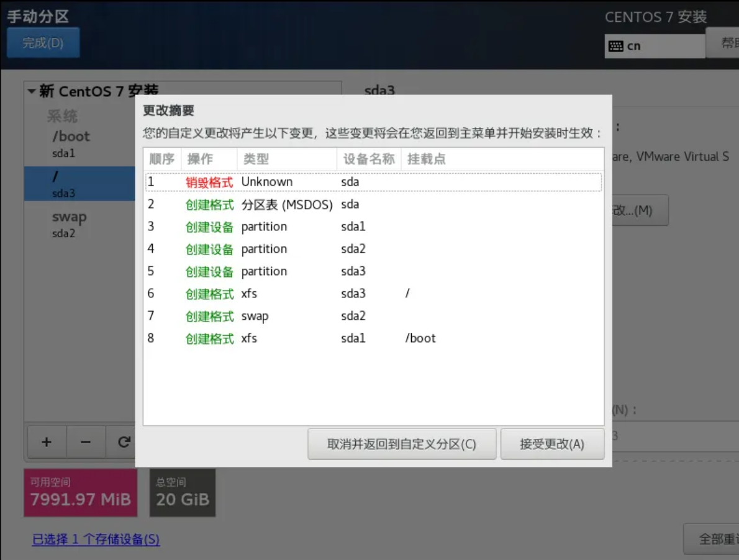
Task: Click the reload storage configuration icon
Action: 124,442
